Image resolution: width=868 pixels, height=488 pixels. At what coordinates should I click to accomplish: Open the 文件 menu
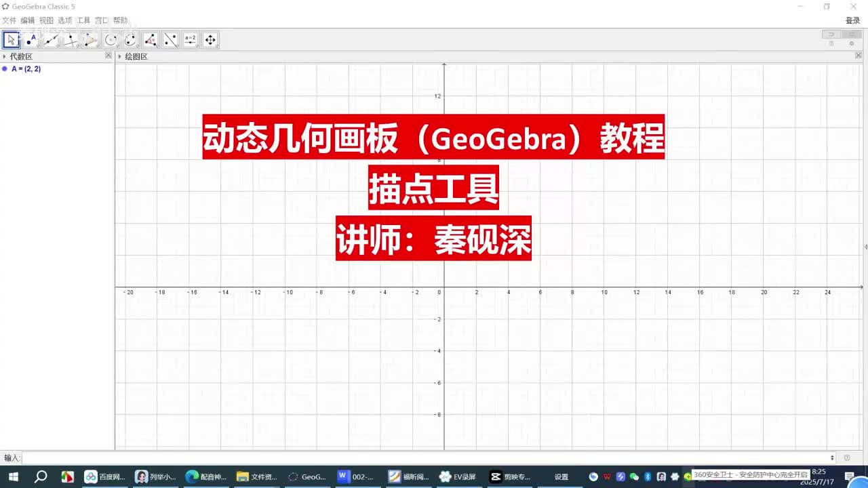pyautogui.click(x=9, y=21)
